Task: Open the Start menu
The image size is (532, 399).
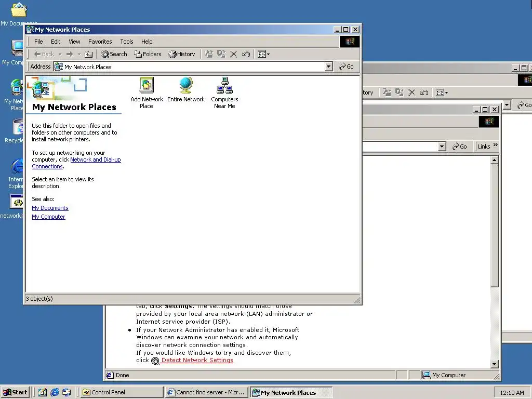Action: [15, 392]
